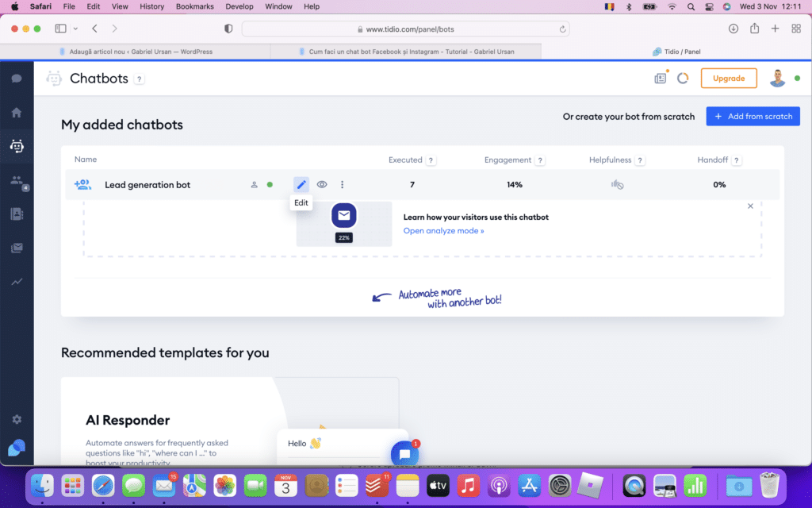Image resolution: width=812 pixels, height=508 pixels.
Task: Show Executed column help tooltip
Action: coord(431,160)
